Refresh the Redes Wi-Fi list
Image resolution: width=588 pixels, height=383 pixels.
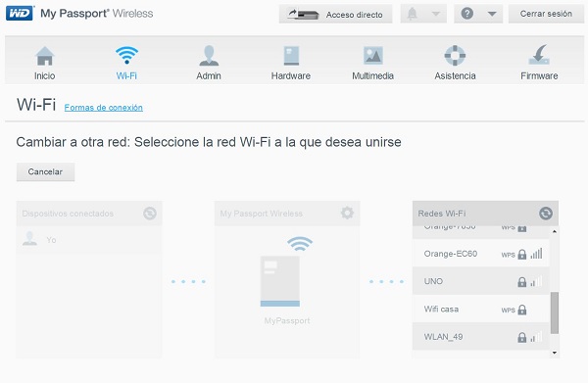click(546, 214)
